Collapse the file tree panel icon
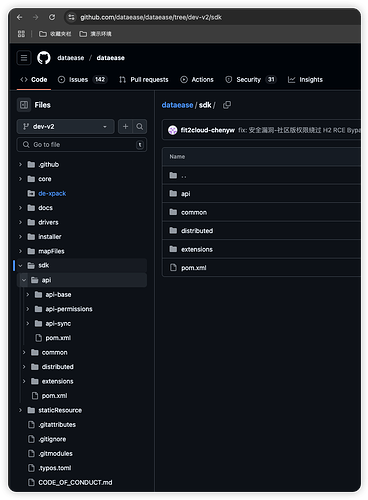 click(24, 105)
